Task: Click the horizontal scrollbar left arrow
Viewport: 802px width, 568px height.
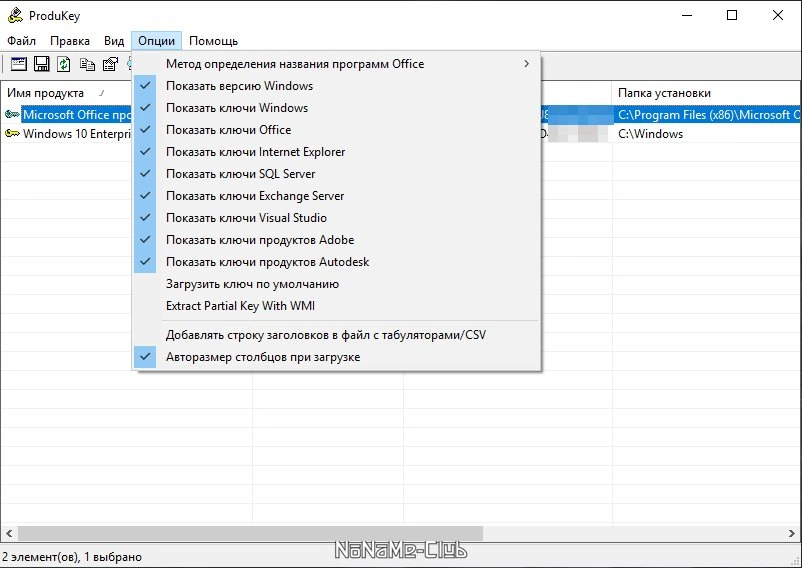Action: click(x=9, y=534)
